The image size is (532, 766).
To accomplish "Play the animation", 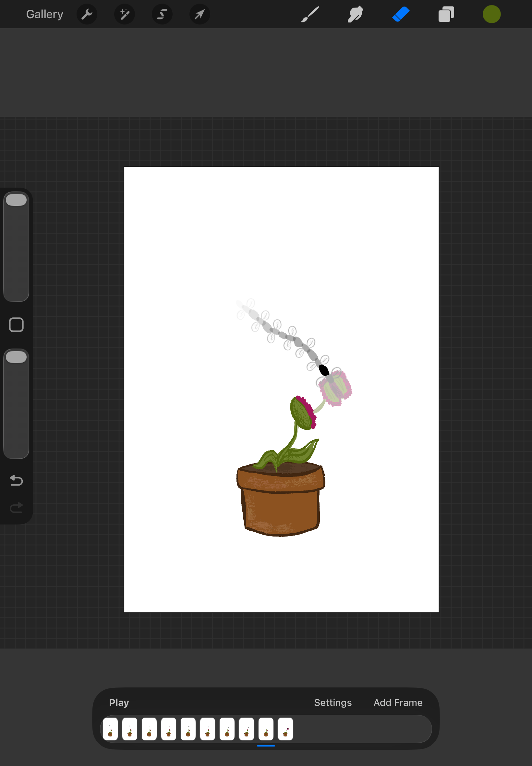I will point(119,702).
